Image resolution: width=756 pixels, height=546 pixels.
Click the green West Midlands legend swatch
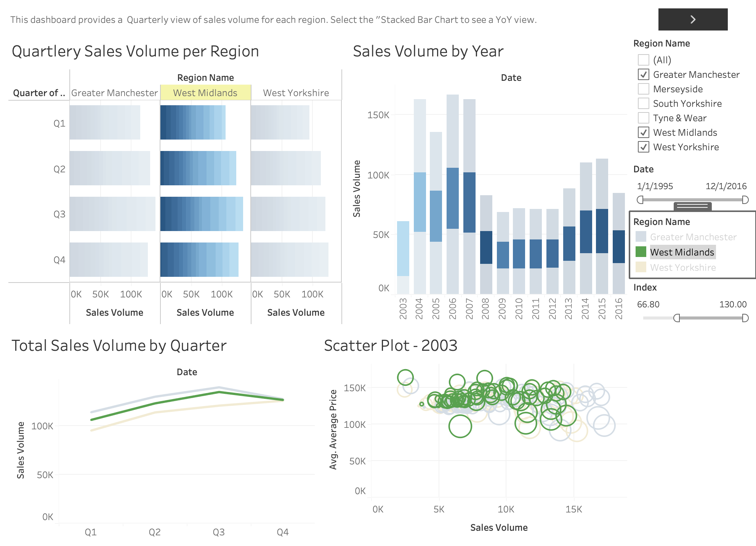tap(641, 252)
